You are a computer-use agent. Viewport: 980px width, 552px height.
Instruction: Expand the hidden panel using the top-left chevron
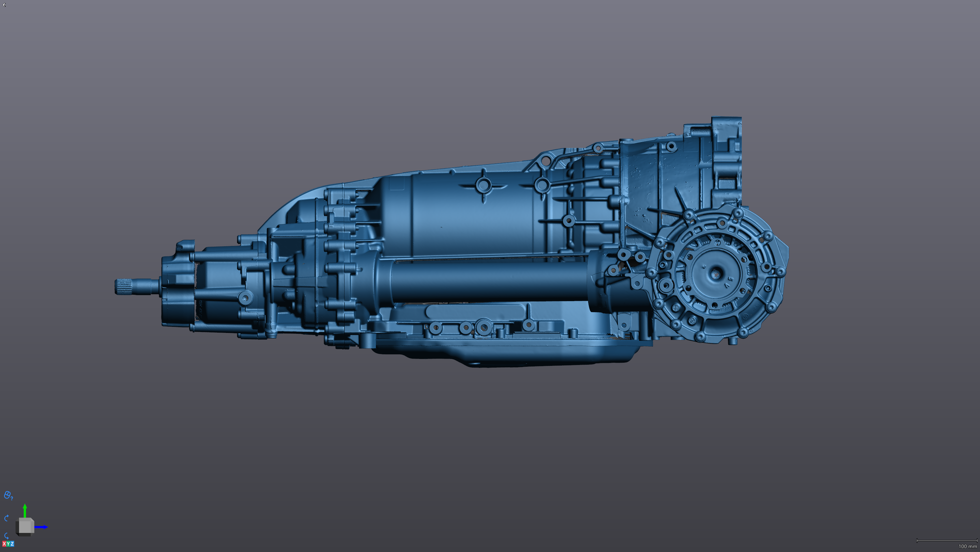4,5
